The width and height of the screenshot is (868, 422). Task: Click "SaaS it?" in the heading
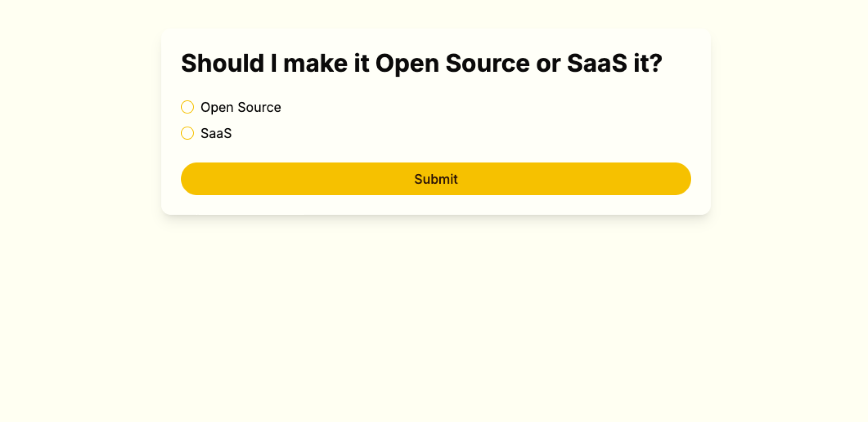coord(615,63)
